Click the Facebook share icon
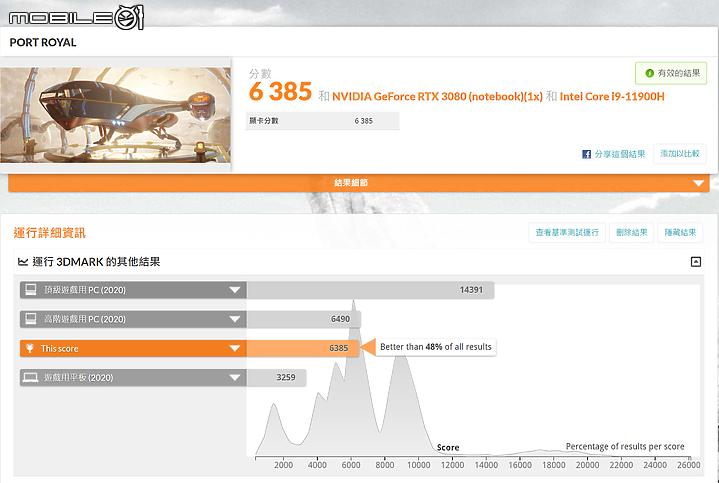Screen dimensions: 719x483 (x=586, y=154)
